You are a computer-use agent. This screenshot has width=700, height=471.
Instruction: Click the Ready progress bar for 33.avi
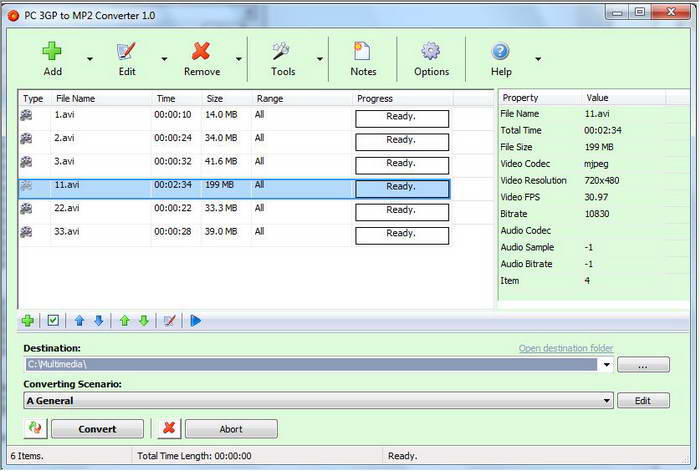pos(402,236)
